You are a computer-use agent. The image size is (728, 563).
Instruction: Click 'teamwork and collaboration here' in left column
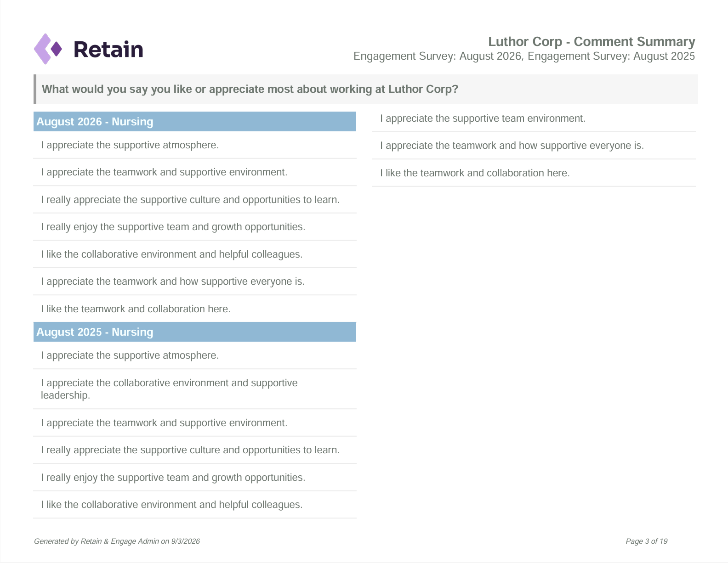(x=136, y=309)
